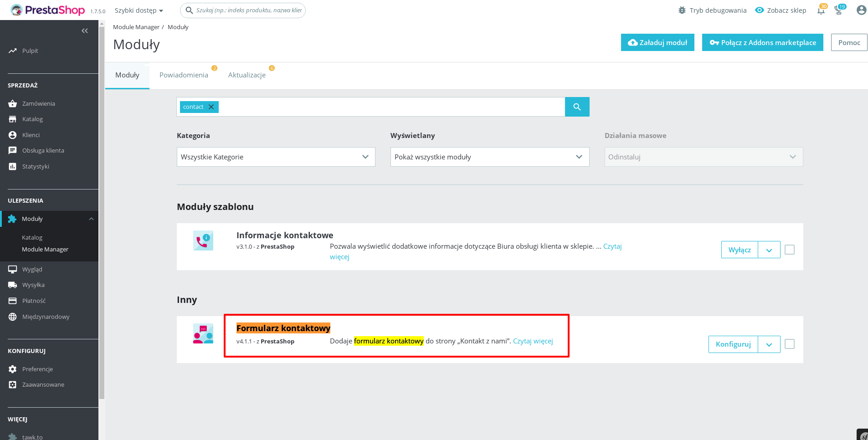This screenshot has height=440, width=868.
Task: Click the Pomoc button
Action: [x=849, y=42]
